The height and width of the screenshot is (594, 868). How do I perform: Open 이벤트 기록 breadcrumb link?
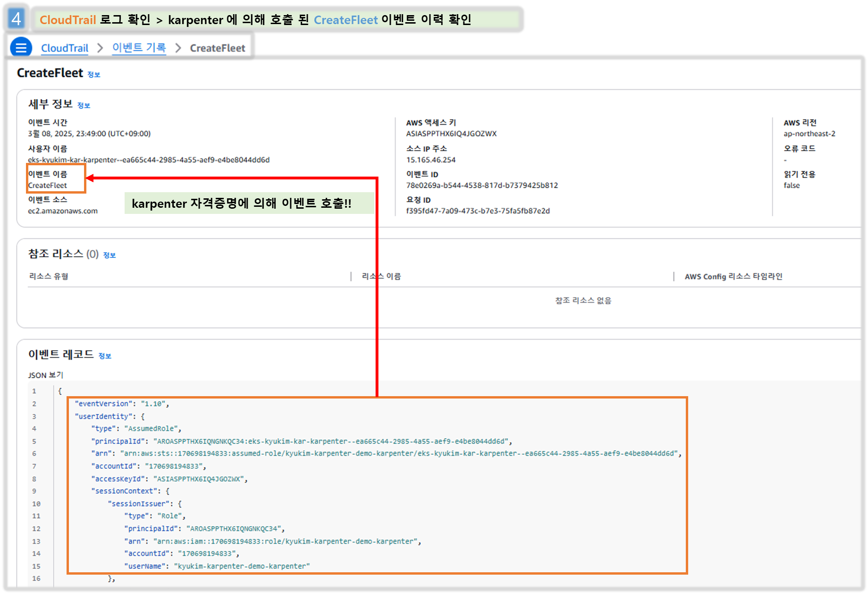point(139,48)
